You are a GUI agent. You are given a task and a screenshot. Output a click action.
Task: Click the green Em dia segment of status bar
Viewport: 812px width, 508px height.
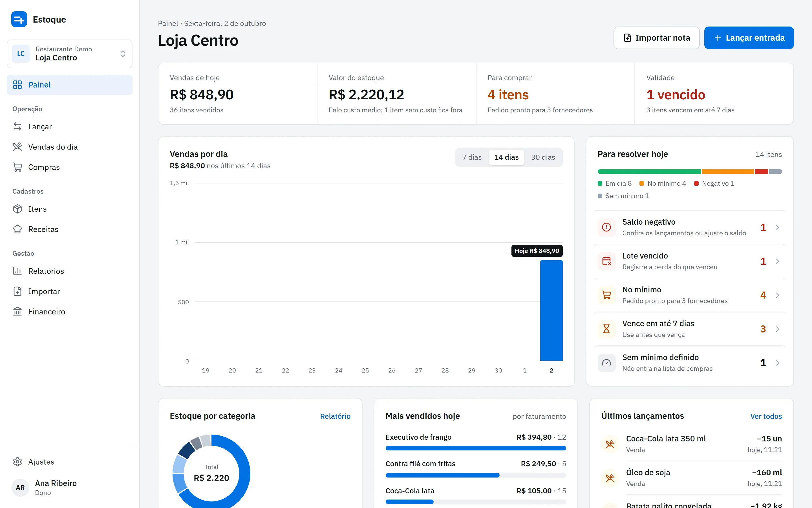pyautogui.click(x=649, y=172)
